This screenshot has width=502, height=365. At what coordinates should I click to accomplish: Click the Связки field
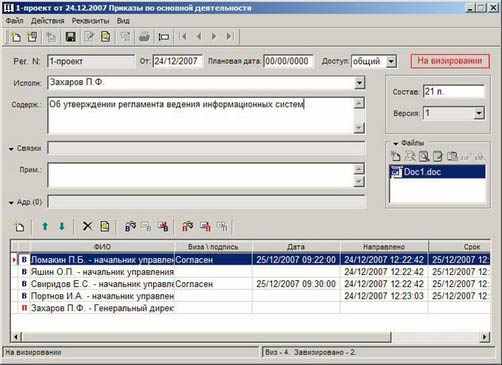click(207, 148)
